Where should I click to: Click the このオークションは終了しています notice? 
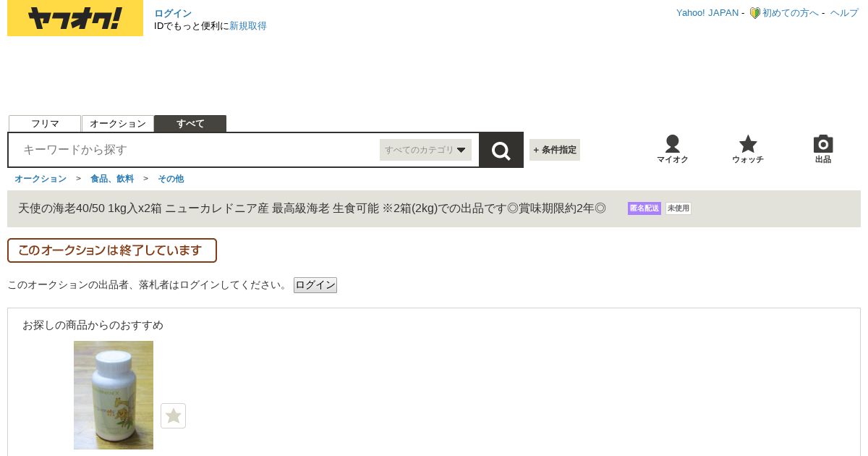[x=112, y=250]
